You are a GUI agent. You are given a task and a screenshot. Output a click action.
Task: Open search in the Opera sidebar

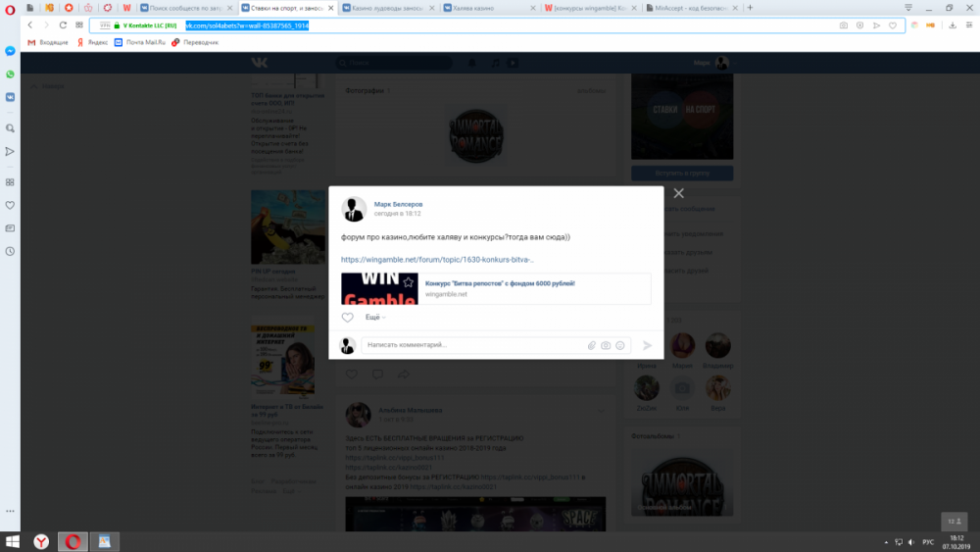[x=10, y=128]
